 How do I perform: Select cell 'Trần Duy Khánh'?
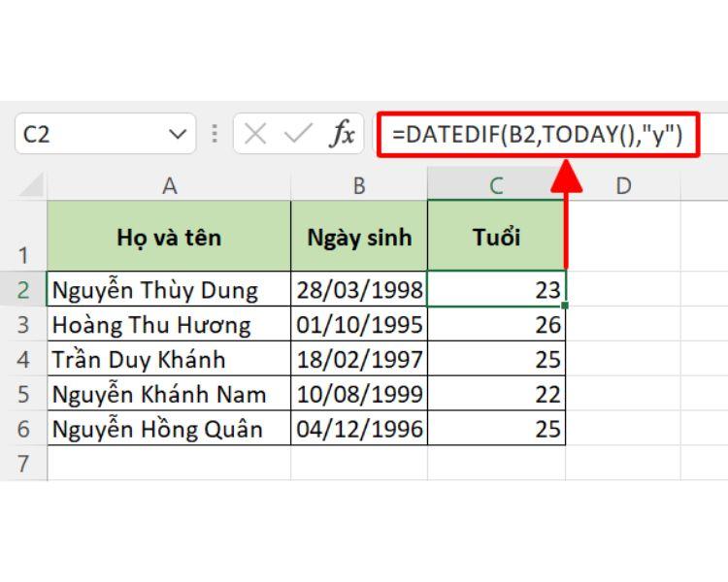[x=169, y=359]
